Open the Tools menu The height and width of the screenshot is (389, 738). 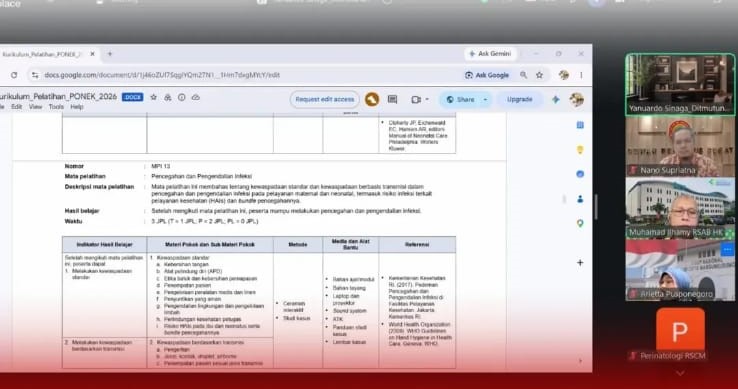(x=56, y=107)
